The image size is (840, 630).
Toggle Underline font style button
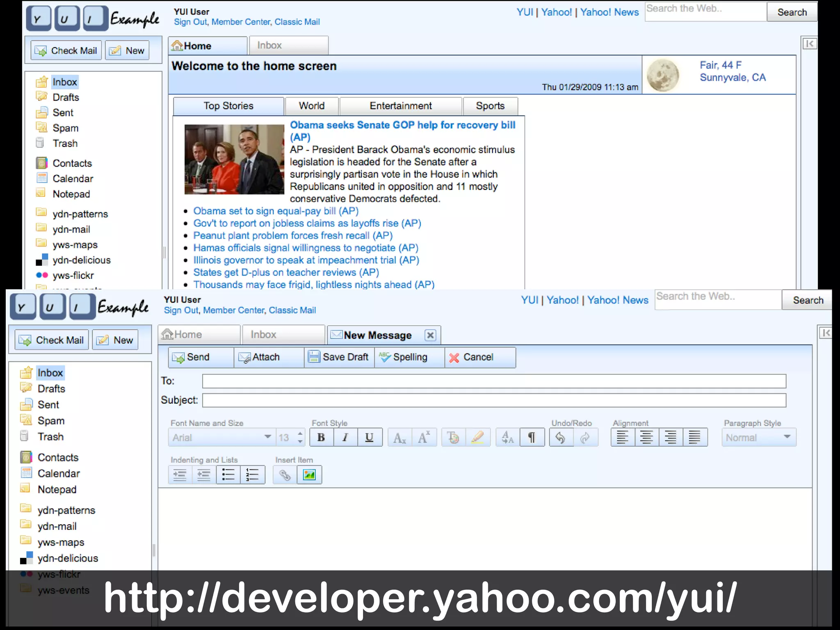click(x=370, y=438)
